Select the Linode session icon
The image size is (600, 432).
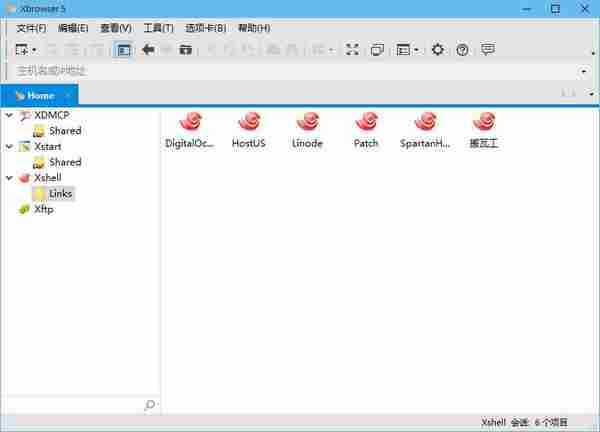(x=307, y=123)
